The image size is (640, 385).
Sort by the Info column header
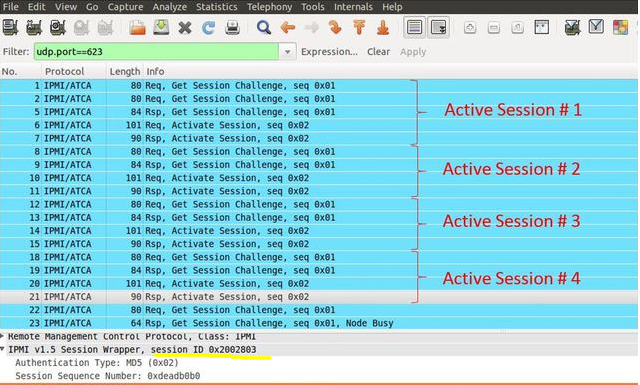pyautogui.click(x=391, y=71)
